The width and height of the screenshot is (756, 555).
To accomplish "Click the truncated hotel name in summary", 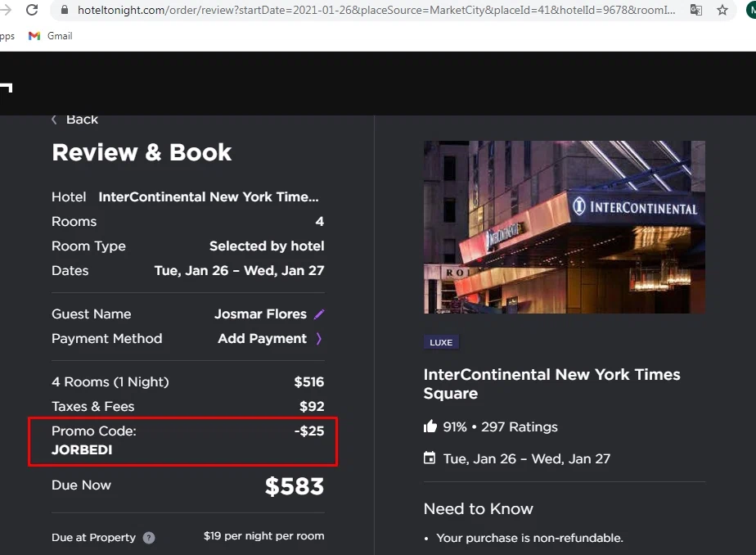I will 209,196.
